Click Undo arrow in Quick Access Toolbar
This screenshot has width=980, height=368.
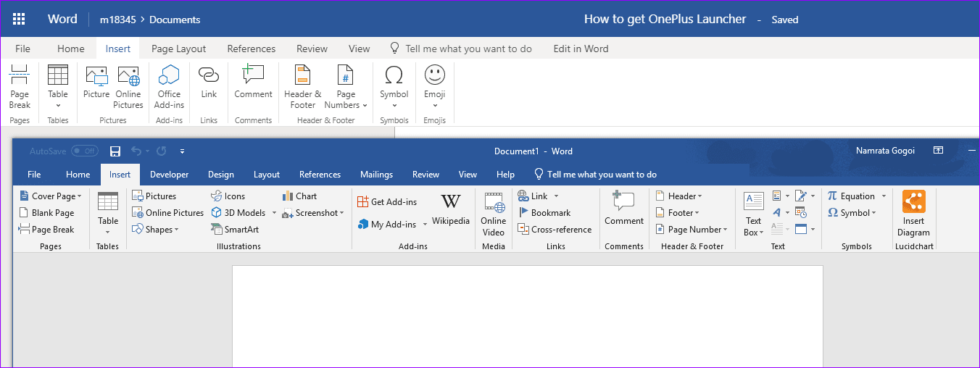click(136, 151)
